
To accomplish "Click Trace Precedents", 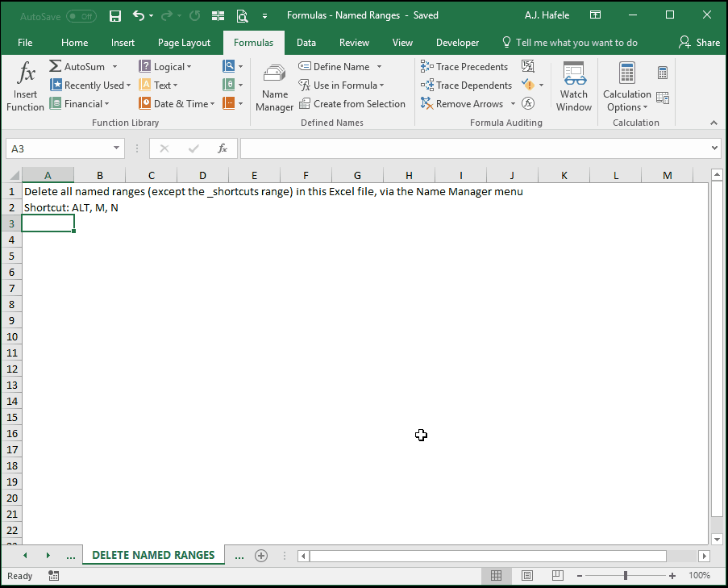I will click(464, 66).
